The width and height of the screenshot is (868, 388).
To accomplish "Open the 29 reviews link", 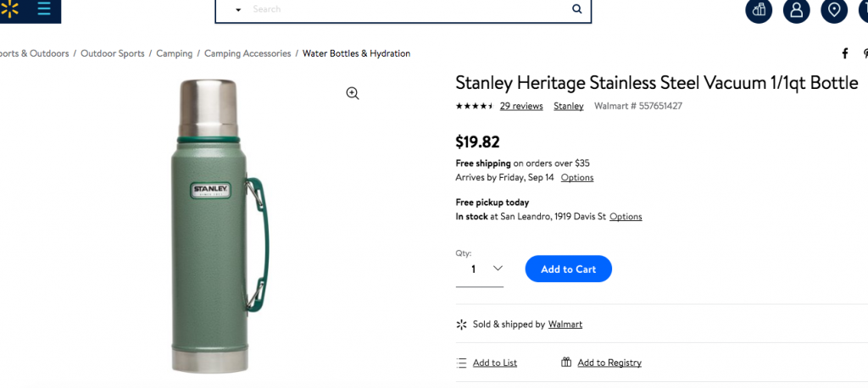I will tap(521, 106).
